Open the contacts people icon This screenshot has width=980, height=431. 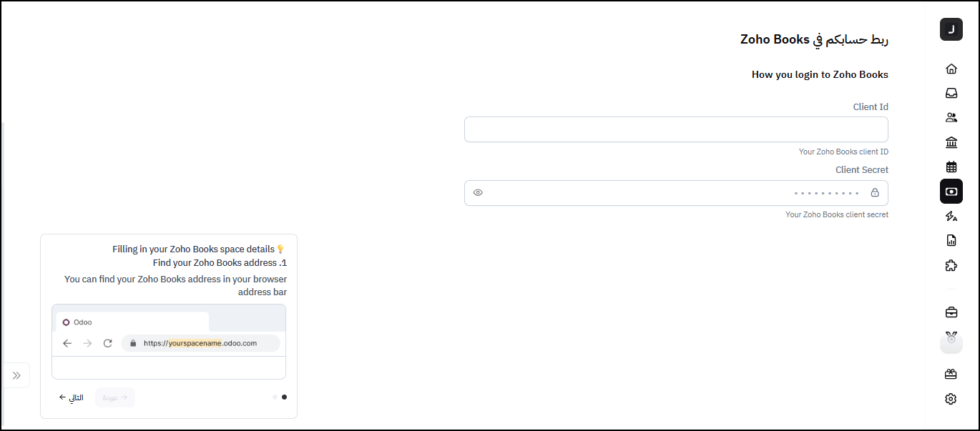pyautogui.click(x=951, y=118)
